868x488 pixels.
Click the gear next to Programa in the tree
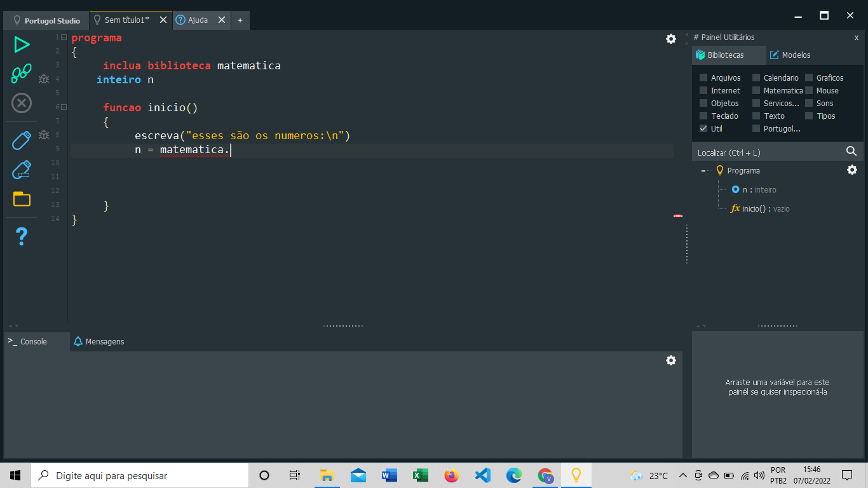851,170
